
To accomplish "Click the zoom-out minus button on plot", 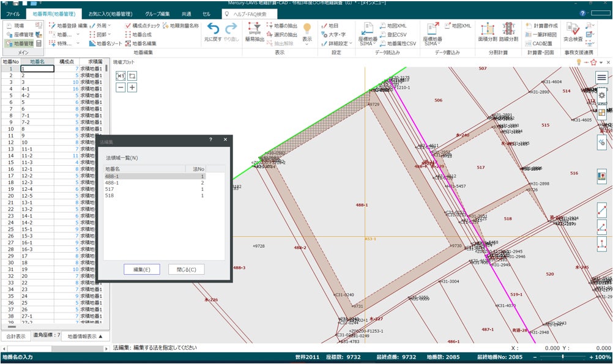I will click(121, 87).
